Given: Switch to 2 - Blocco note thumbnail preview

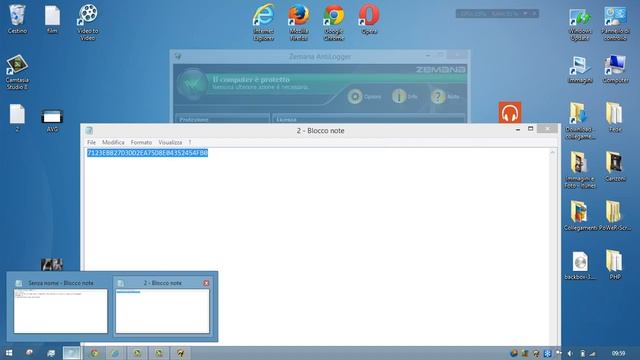Looking at the screenshot, I should [x=162, y=307].
